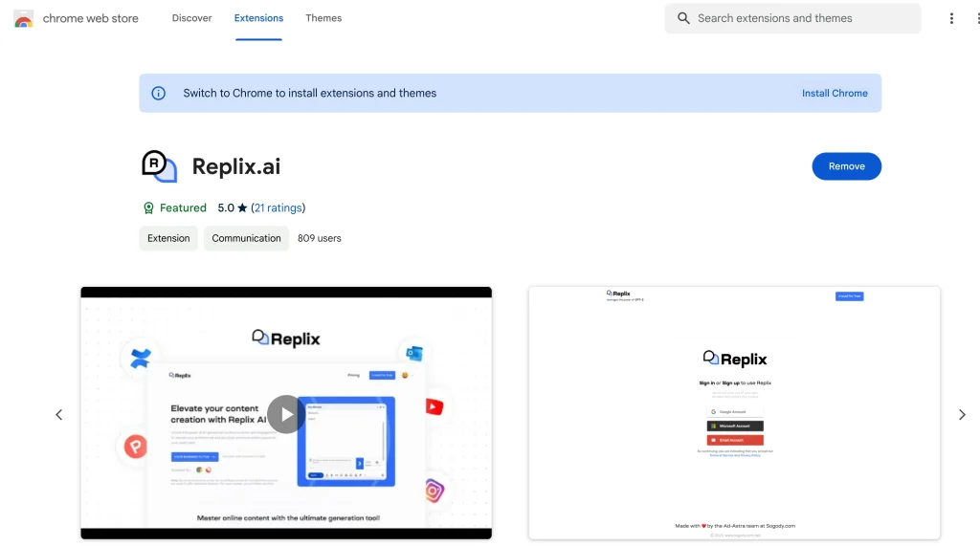Viewport: 980px width, 546px height.
Task: Select the Extensions tab
Action: (x=258, y=18)
